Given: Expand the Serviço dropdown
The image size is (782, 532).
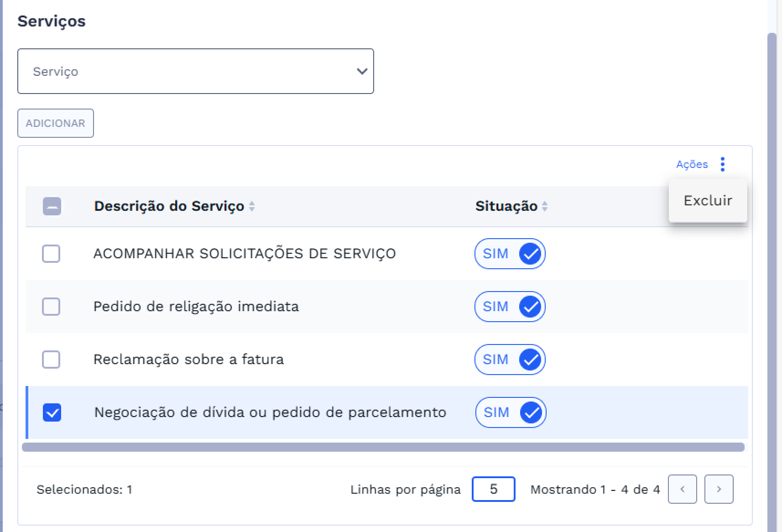Looking at the screenshot, I should (195, 71).
